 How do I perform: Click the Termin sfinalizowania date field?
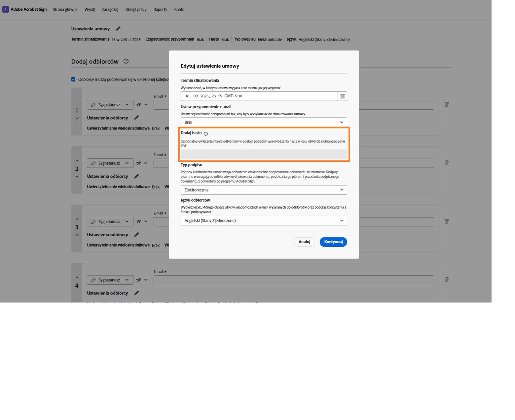259,96
